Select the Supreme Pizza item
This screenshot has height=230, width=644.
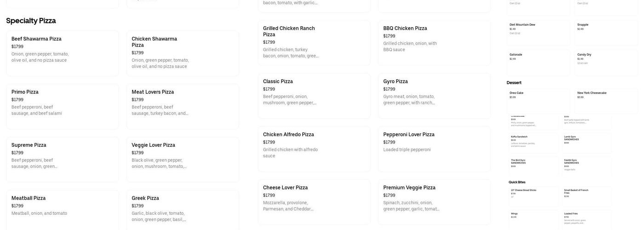click(63, 159)
